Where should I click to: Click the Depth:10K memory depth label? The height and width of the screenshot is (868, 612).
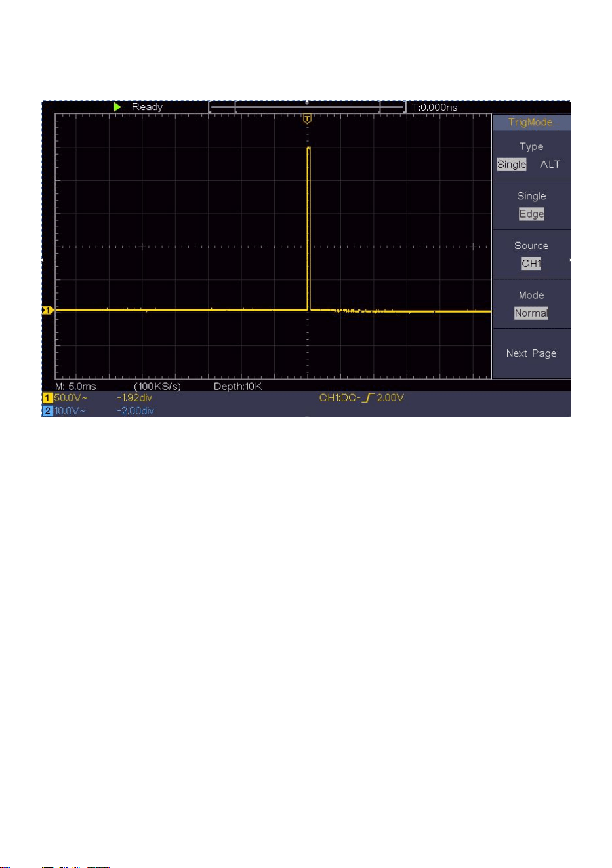click(237, 387)
